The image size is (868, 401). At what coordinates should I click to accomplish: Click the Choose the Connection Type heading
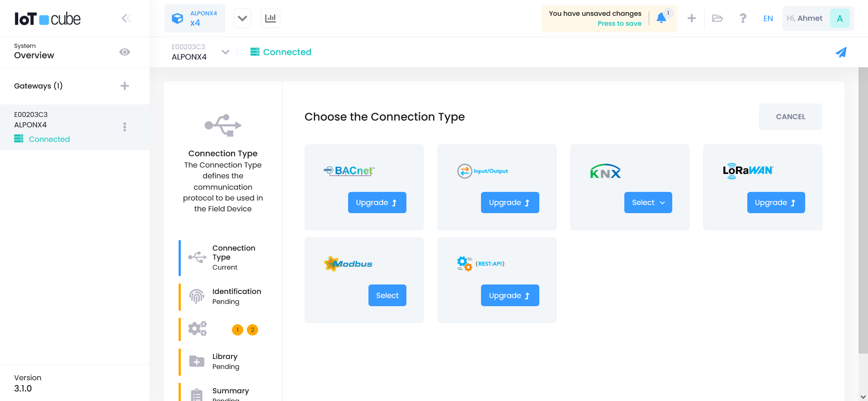point(384,117)
